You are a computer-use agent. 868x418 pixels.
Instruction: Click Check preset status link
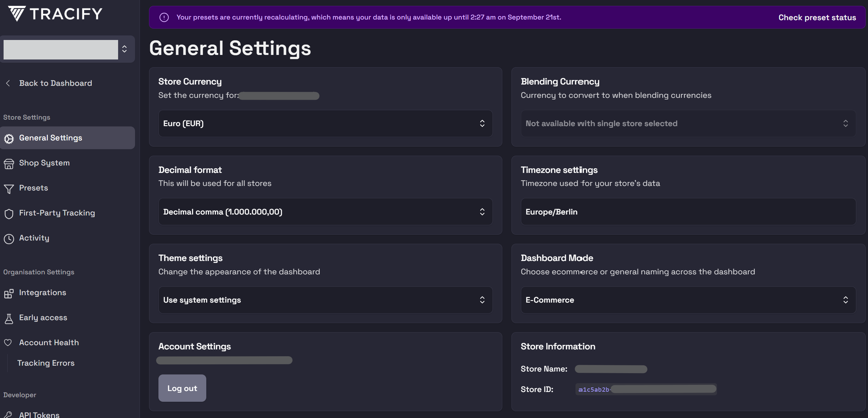[817, 18]
